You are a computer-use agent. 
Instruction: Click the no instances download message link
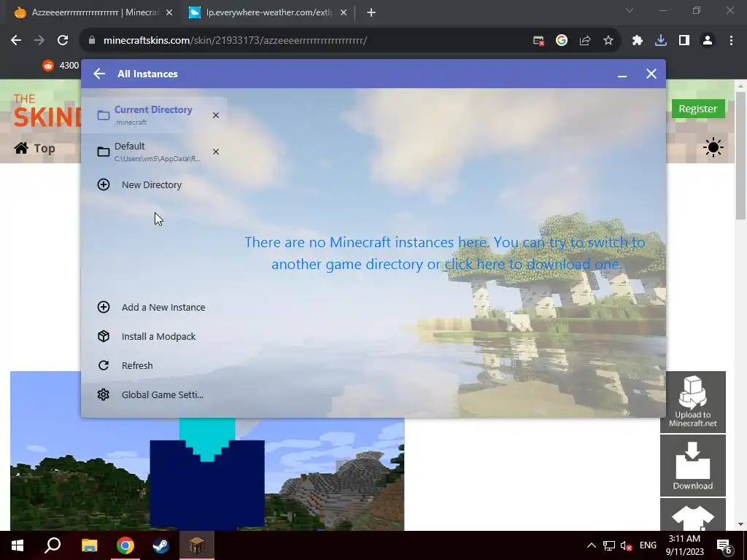[x=445, y=253]
